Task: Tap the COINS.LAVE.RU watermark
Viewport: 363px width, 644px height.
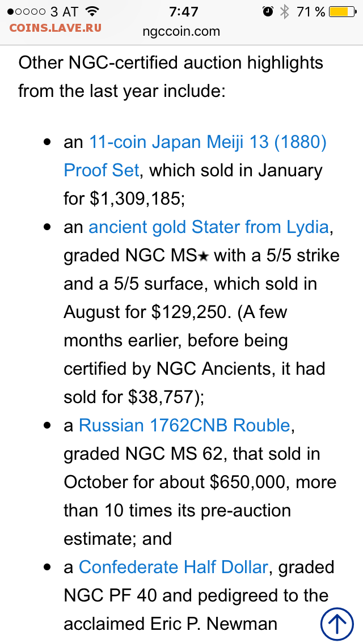Action: click(55, 28)
